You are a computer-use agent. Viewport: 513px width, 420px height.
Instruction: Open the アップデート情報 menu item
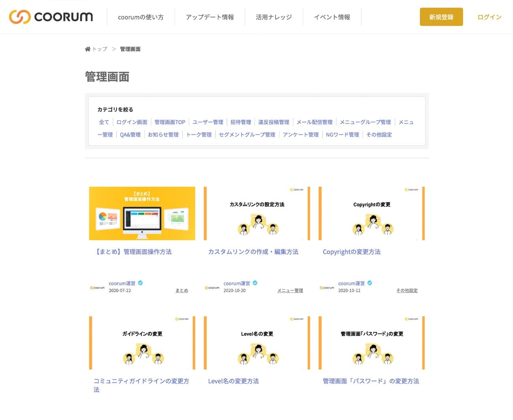tap(210, 17)
